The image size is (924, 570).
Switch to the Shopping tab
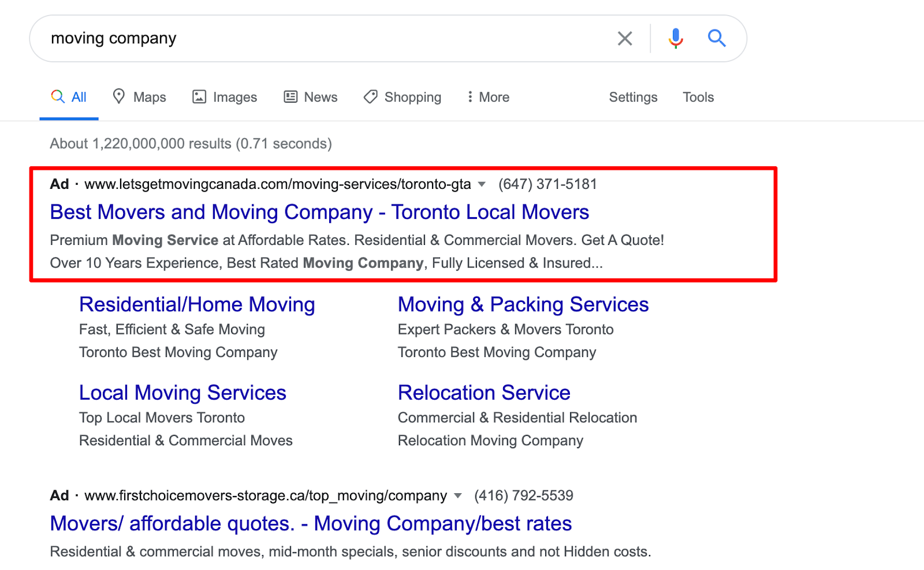pos(403,97)
